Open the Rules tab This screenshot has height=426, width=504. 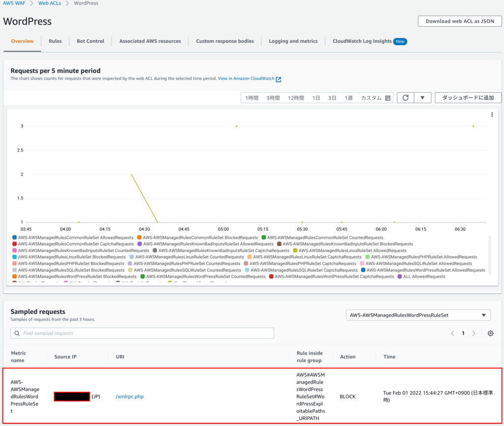pyautogui.click(x=55, y=41)
